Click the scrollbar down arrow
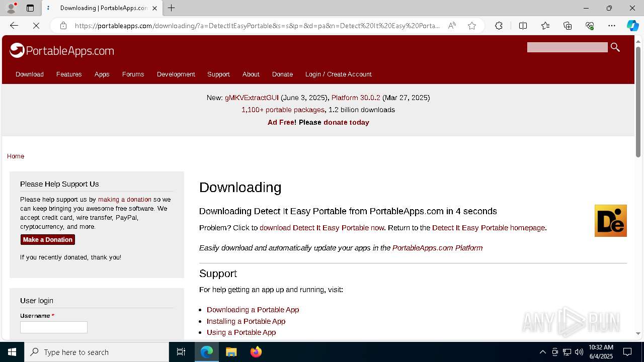The width and height of the screenshot is (644, 362). click(x=638, y=333)
